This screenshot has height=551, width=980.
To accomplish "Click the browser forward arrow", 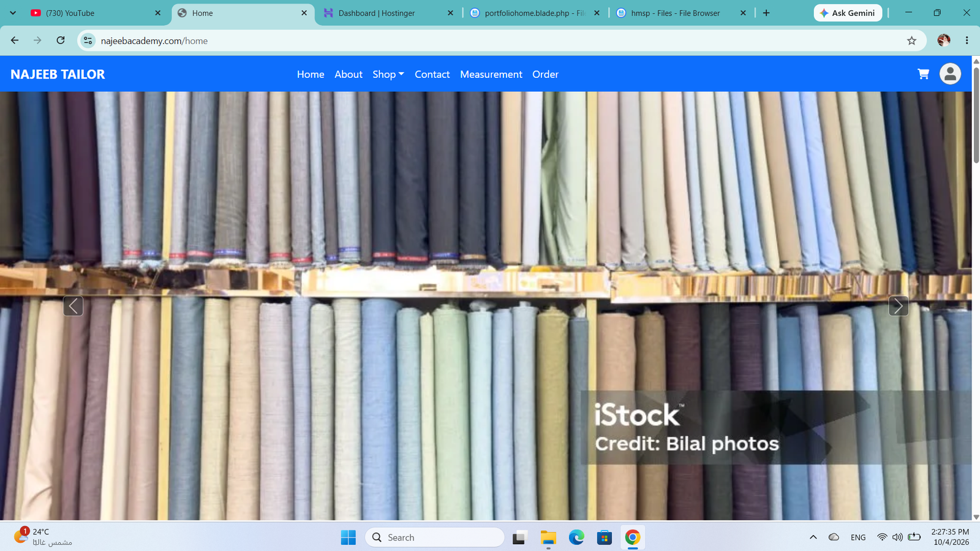I will pos(37,40).
